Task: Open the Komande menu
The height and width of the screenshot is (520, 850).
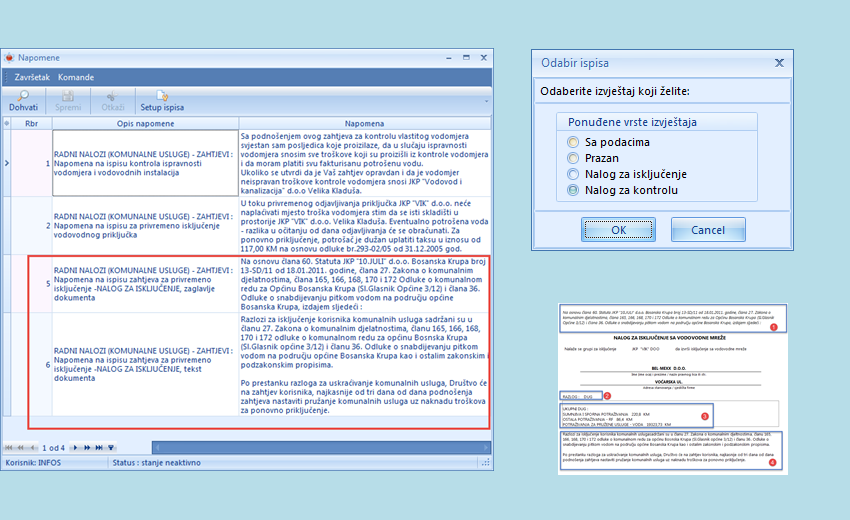Action: pyautogui.click(x=76, y=77)
